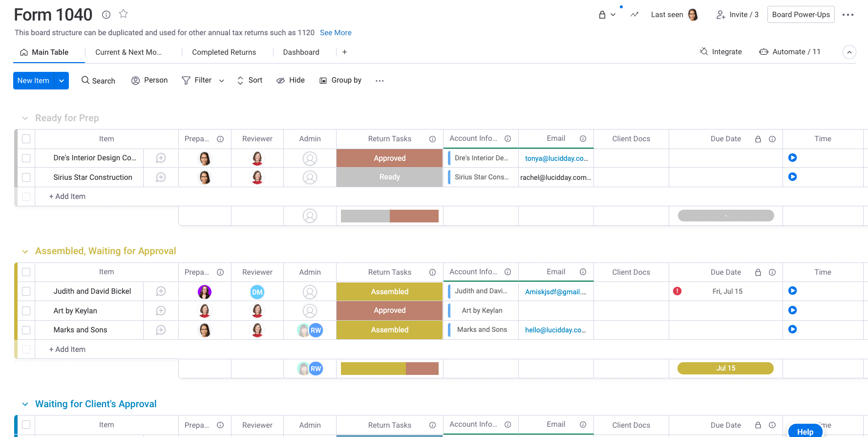Image resolution: width=868 pixels, height=437 pixels.
Task: Open the Board Power-Ups button
Action: pyautogui.click(x=801, y=15)
